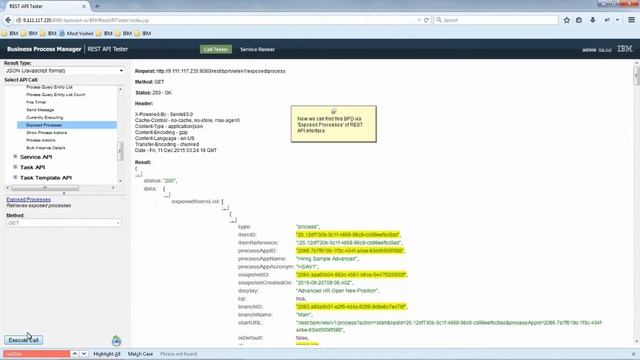Close the find bar

pos(633,354)
